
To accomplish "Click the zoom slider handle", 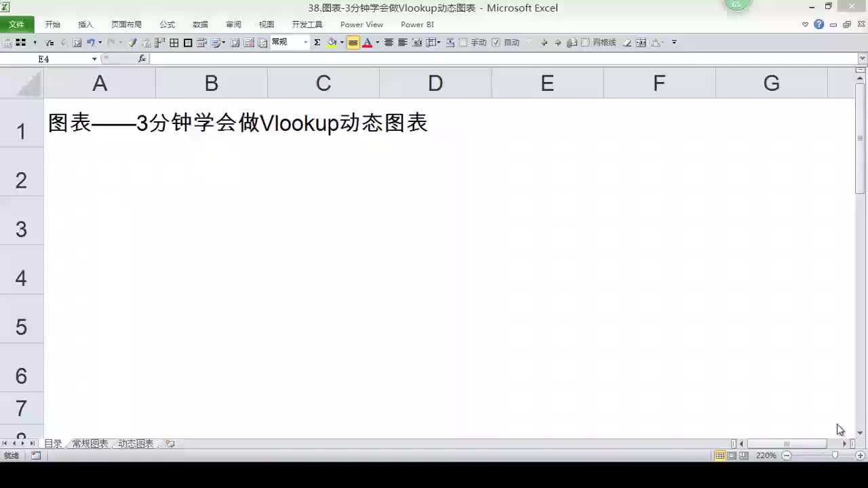I will (x=835, y=455).
